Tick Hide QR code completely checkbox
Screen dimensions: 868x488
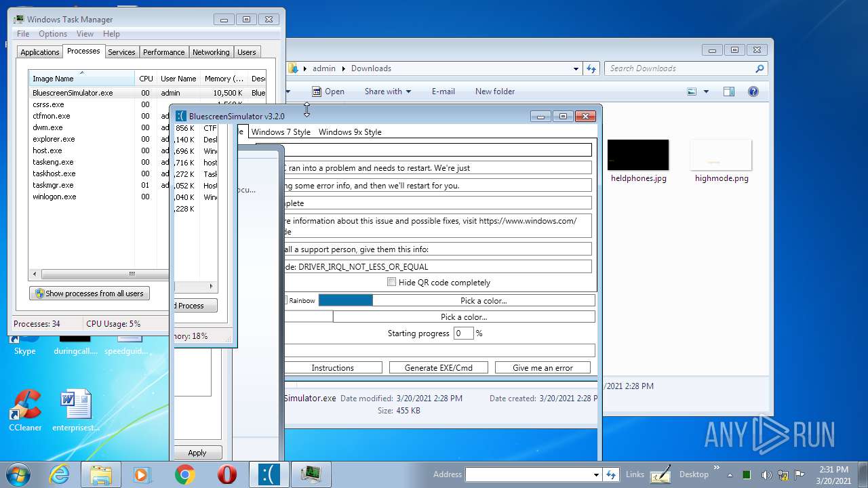pos(391,282)
